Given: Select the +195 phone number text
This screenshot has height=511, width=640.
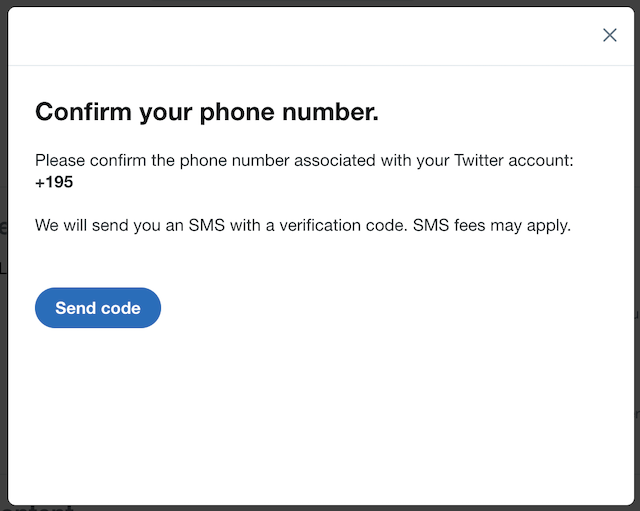Looking at the screenshot, I should [54, 182].
